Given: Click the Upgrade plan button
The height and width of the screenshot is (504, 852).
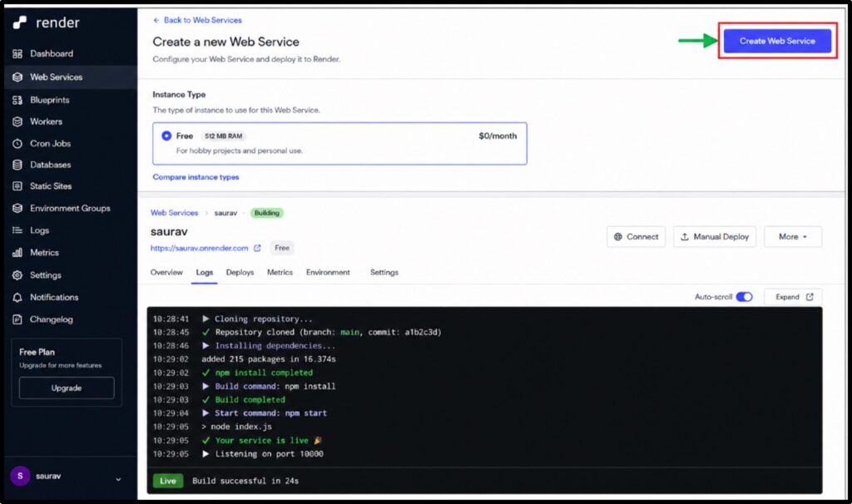Looking at the screenshot, I should (67, 388).
